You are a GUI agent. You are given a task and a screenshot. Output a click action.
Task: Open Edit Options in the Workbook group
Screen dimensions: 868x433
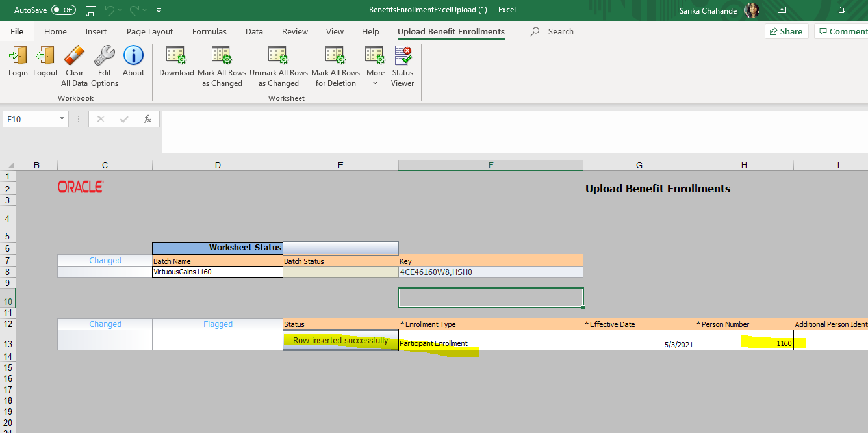pyautogui.click(x=104, y=63)
